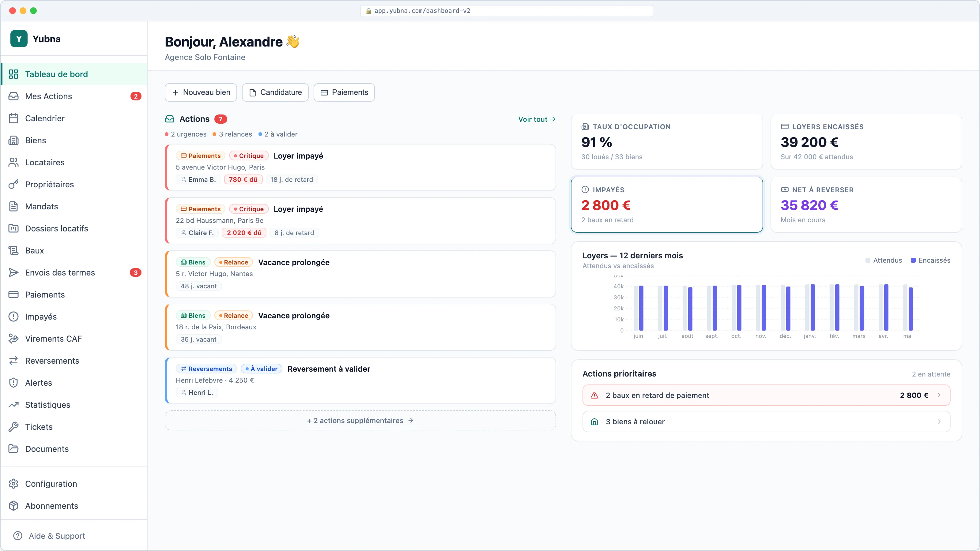
Task: Open Tableau de bord in sidebar
Action: pyautogui.click(x=74, y=74)
